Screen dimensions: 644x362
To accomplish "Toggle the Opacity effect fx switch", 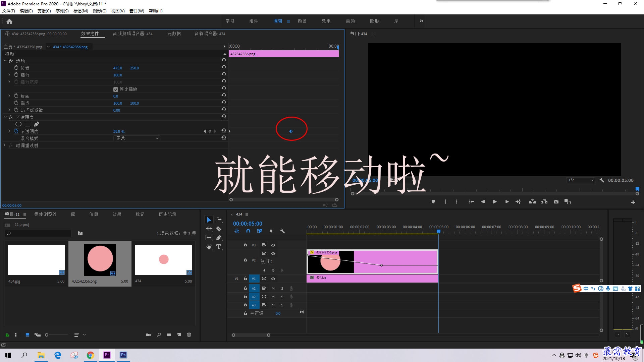I will pyautogui.click(x=11, y=117).
